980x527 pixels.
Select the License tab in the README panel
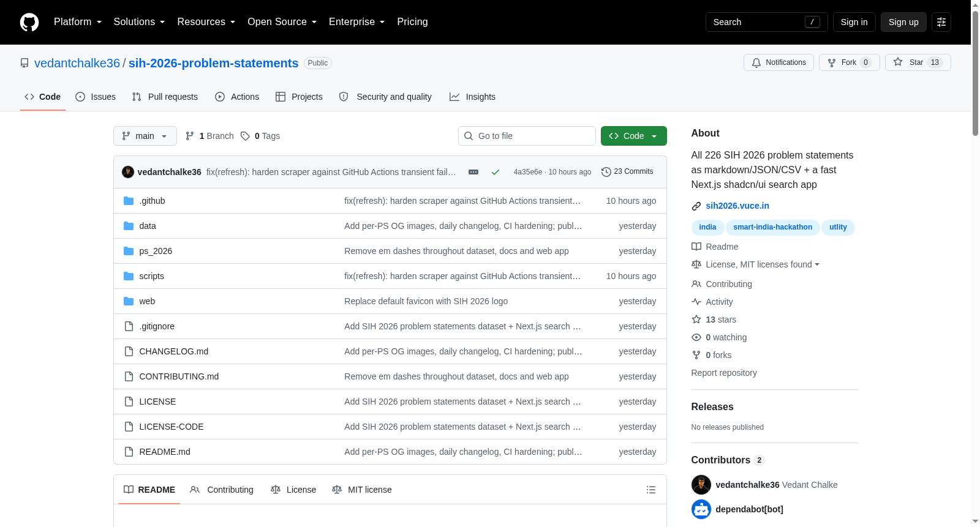point(293,490)
